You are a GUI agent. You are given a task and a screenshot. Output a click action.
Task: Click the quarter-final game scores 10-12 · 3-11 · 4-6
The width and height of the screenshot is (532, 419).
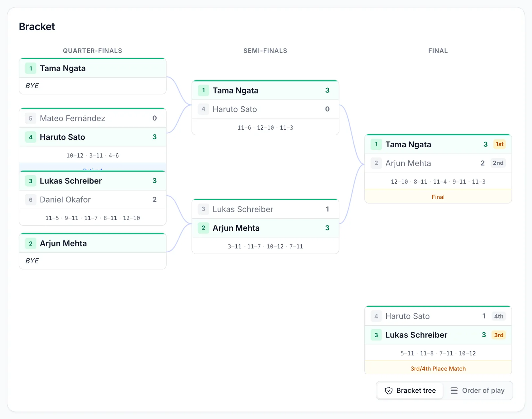pyautogui.click(x=93, y=155)
